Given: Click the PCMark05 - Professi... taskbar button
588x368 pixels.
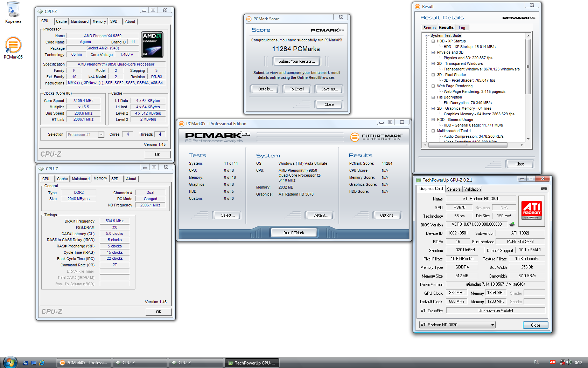Looking at the screenshot, I should click(84, 363).
